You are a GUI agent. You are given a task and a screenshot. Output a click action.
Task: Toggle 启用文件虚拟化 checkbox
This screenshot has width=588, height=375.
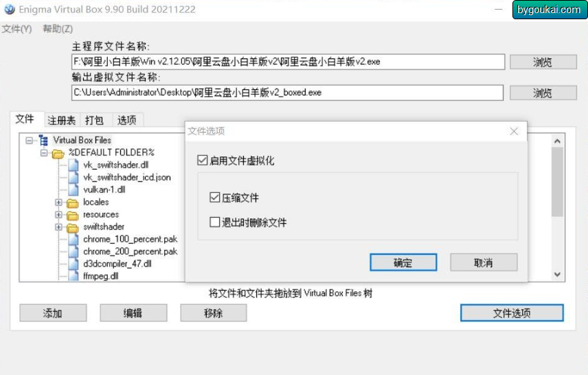(202, 160)
